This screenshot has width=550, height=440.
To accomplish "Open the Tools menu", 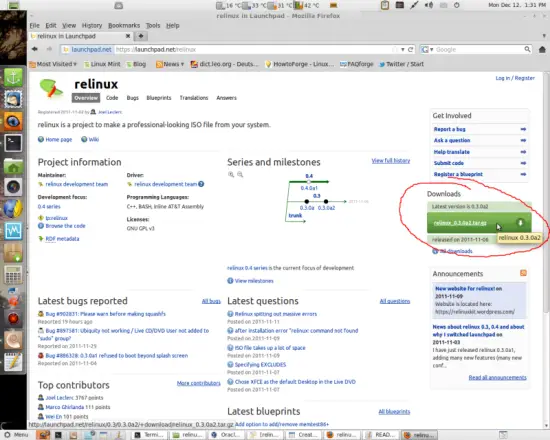I will [153, 25].
